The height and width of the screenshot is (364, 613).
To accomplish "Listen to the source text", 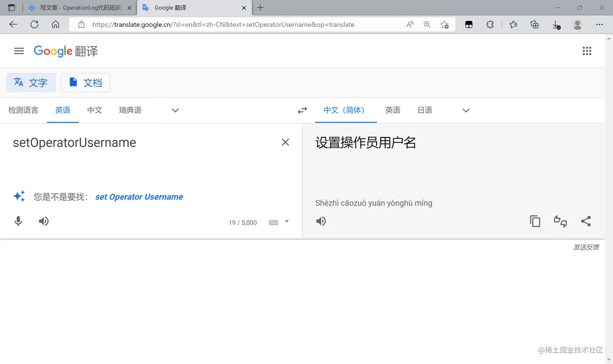I will click(x=44, y=221).
